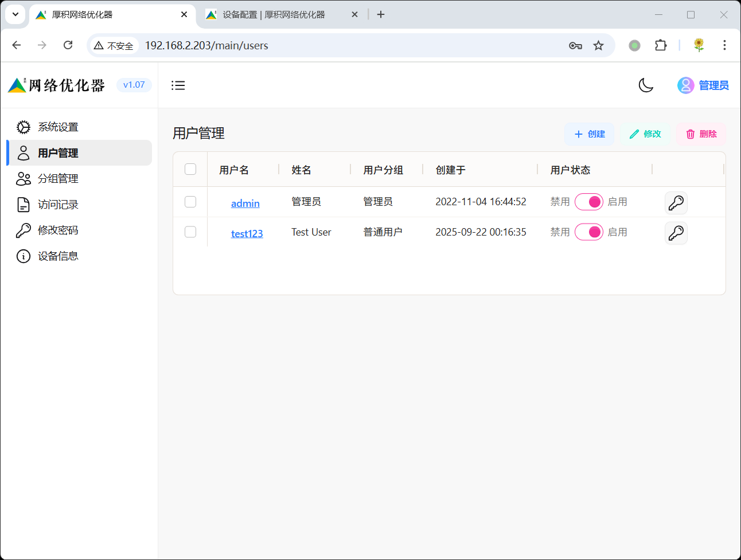This screenshot has height=560, width=741.
Task: Select the test123 row checkbox
Action: coord(190,232)
